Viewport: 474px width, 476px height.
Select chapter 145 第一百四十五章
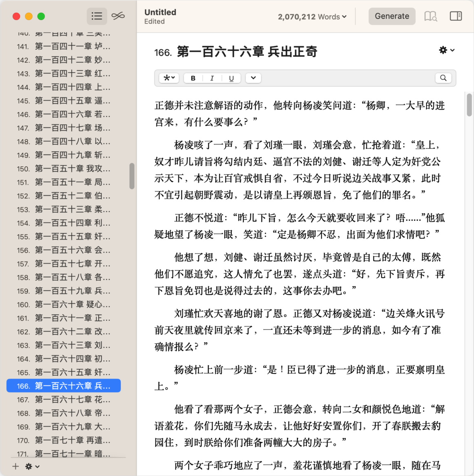[x=64, y=101]
